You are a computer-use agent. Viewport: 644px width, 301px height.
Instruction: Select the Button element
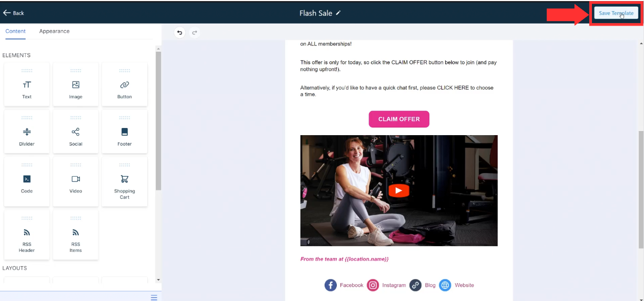[125, 84]
